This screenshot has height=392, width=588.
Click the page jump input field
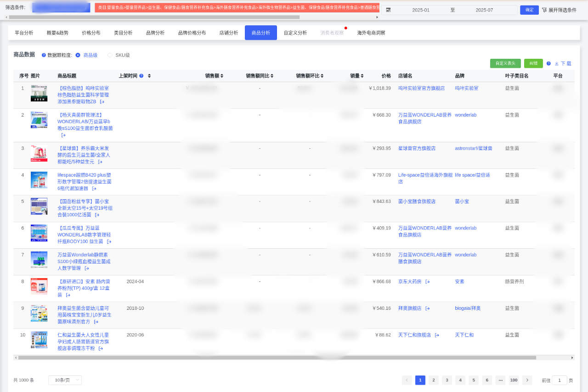559,380
